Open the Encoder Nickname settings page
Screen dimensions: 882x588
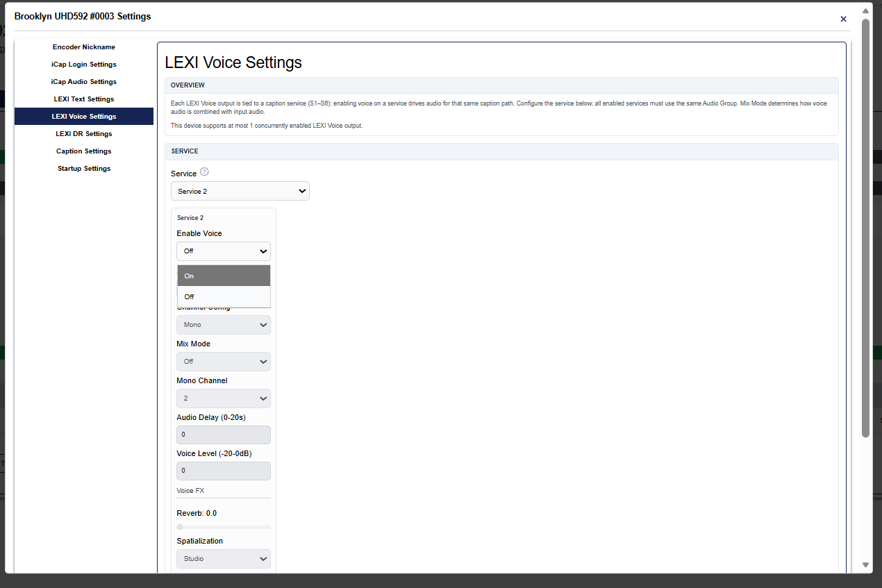tap(84, 47)
